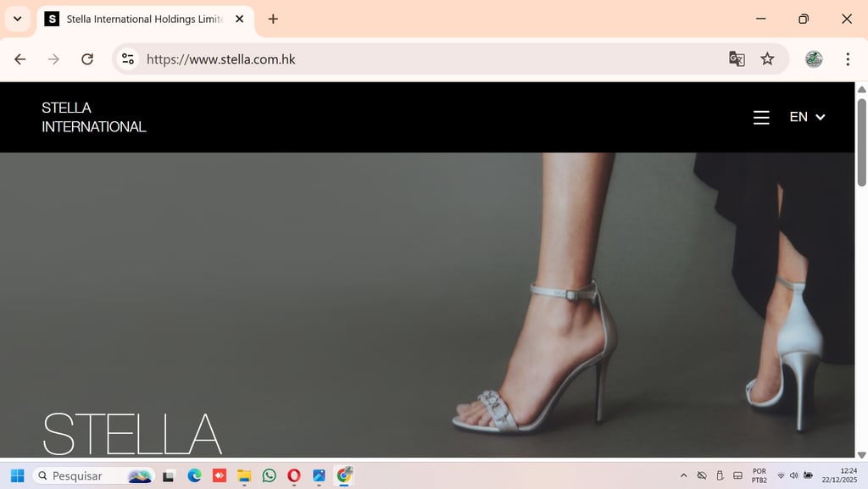Screen dimensions: 868x489
Task: Check the battery status icon
Action: point(808,475)
